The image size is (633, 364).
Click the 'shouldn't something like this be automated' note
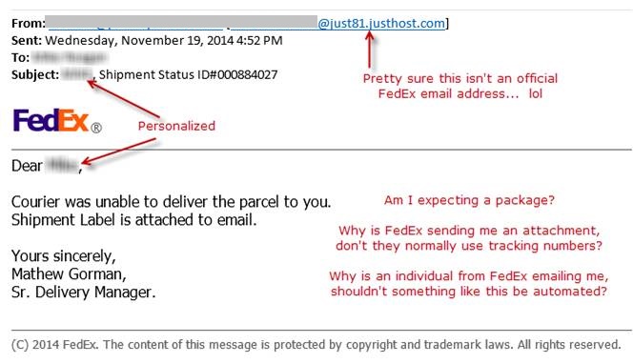(469, 292)
